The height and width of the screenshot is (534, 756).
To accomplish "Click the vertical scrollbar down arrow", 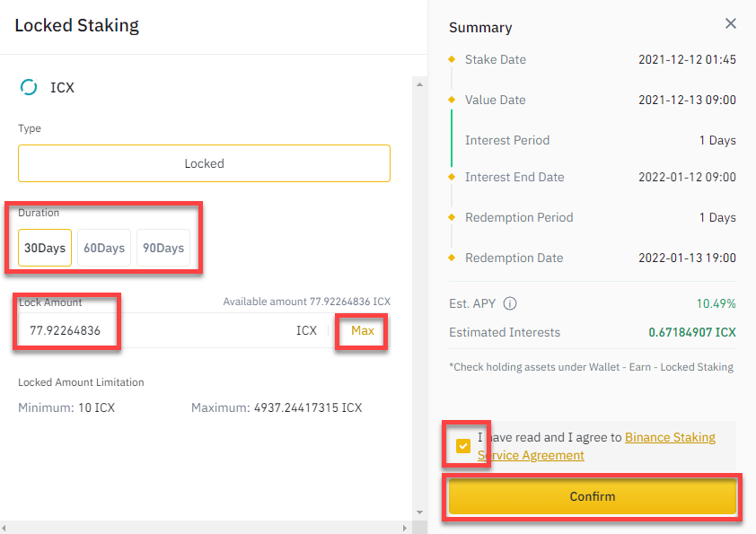I will [419, 512].
